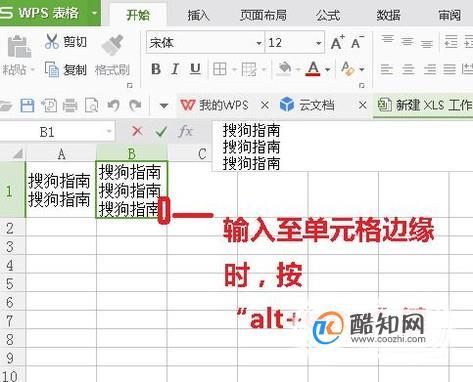Click the decrease indent icon

point(451,42)
